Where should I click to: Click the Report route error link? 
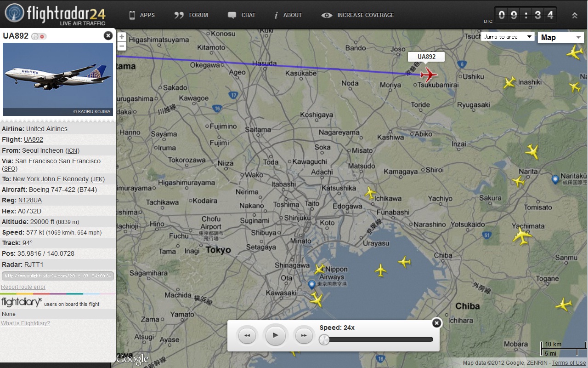23,287
